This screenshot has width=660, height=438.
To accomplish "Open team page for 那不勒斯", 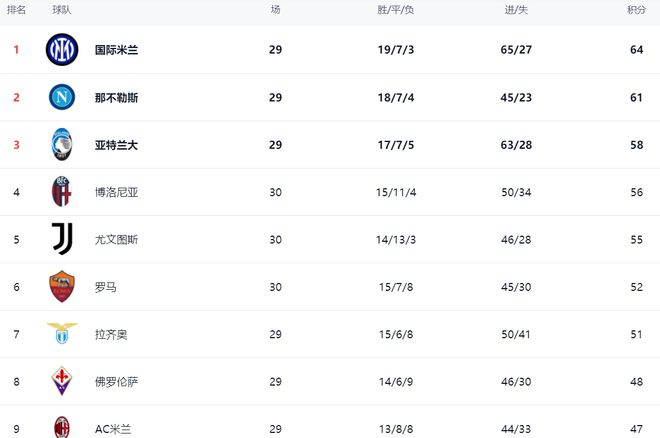I will [116, 98].
